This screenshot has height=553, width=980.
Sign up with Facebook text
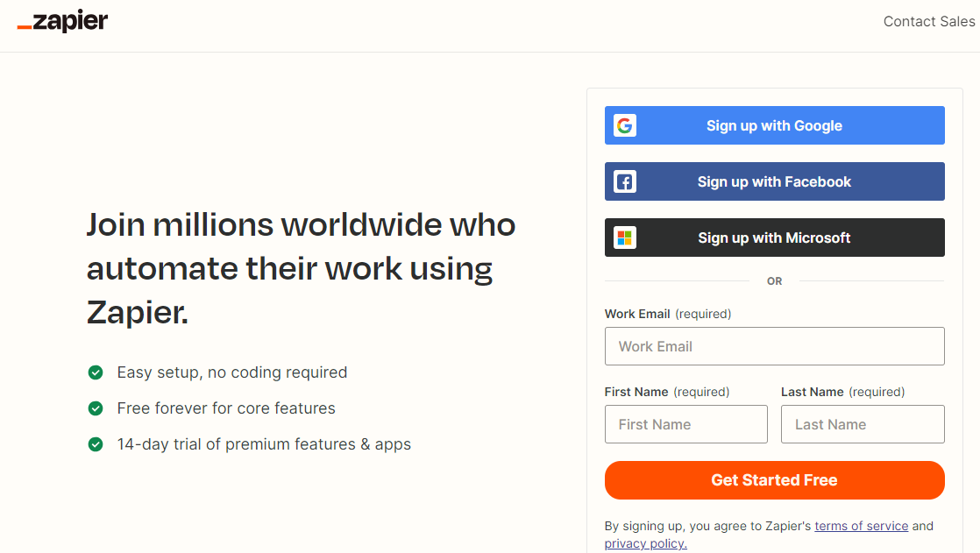(x=774, y=181)
